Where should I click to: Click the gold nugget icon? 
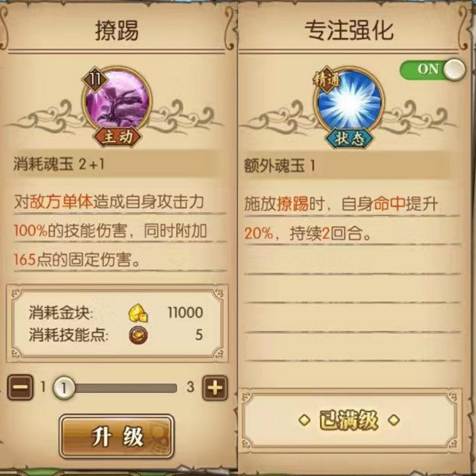tap(138, 313)
